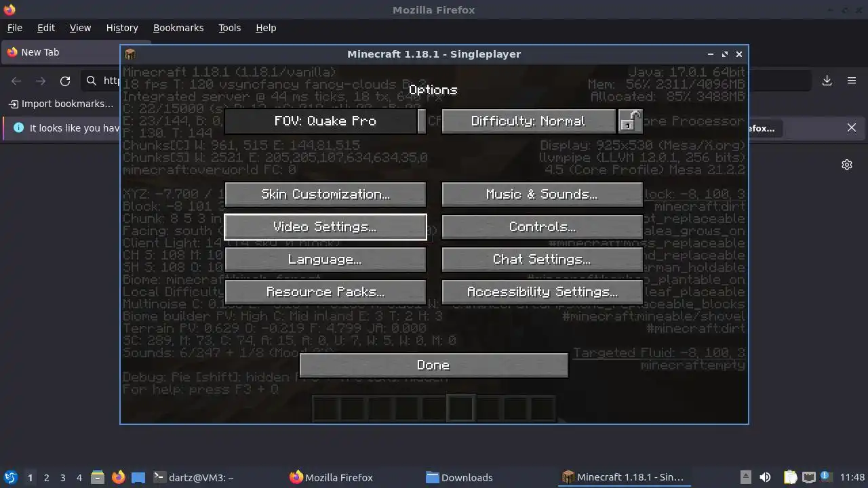
Task: Open the update notifier tray icon
Action: 825,476
